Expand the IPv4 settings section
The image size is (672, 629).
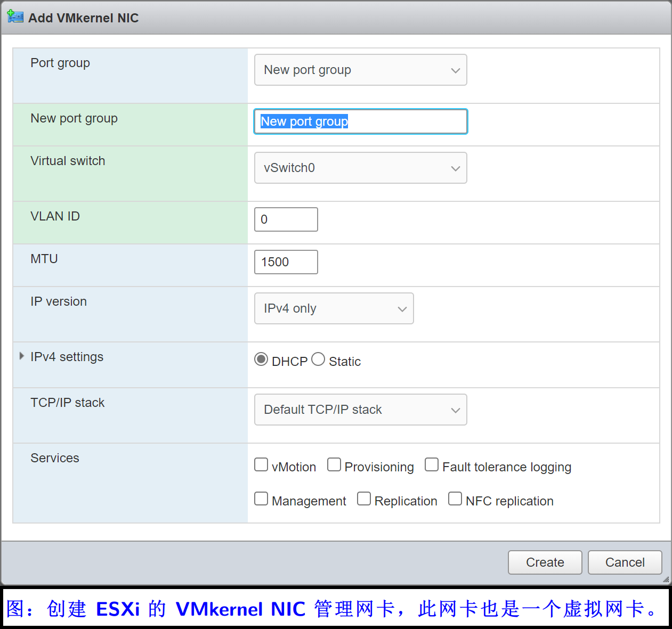[21, 356]
